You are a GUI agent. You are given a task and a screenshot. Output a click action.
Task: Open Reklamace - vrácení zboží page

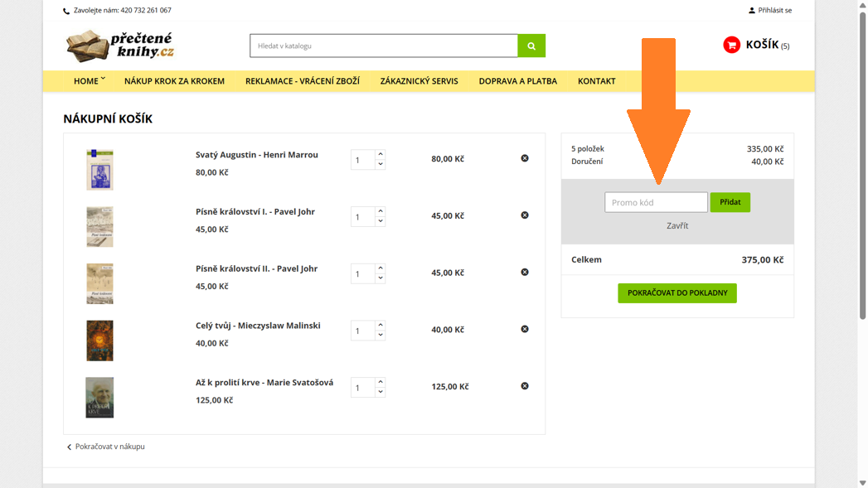coord(303,80)
